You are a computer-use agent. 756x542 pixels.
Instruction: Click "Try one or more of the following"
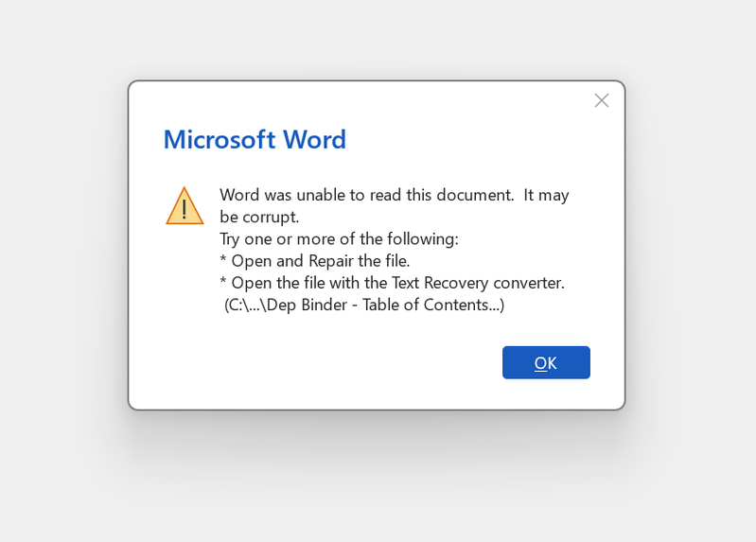tap(339, 238)
